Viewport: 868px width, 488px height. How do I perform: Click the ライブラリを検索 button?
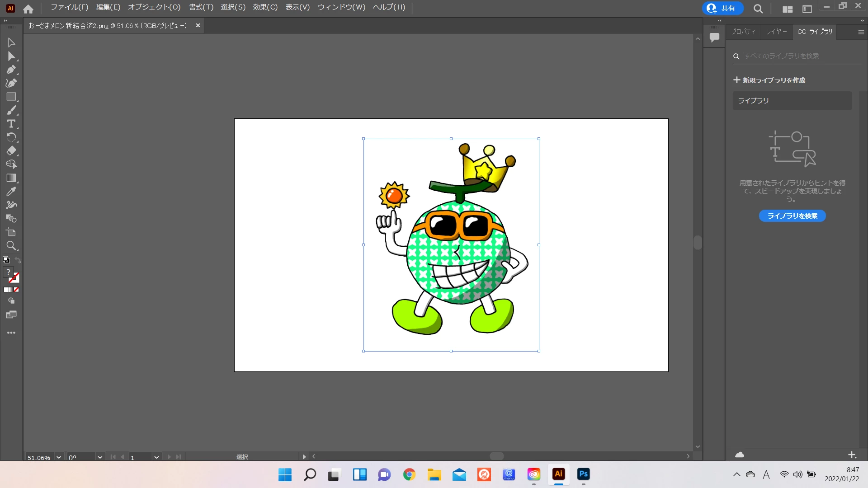(x=792, y=216)
